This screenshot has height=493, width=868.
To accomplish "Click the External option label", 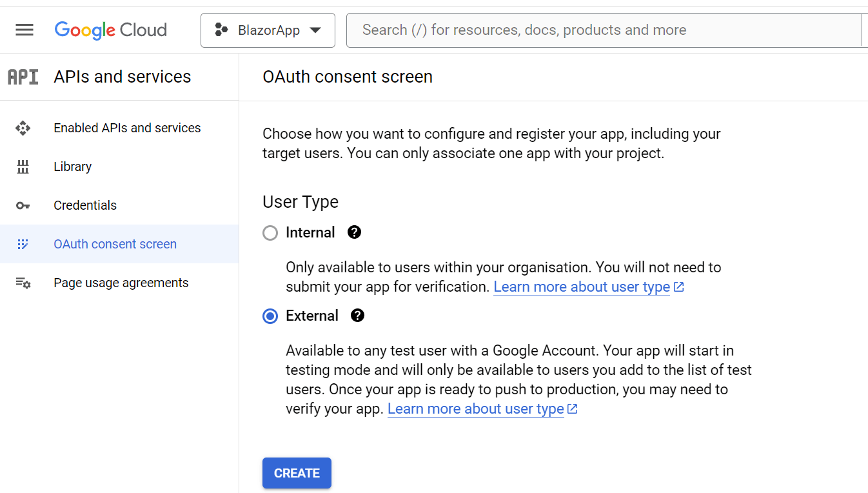I will (x=312, y=316).
